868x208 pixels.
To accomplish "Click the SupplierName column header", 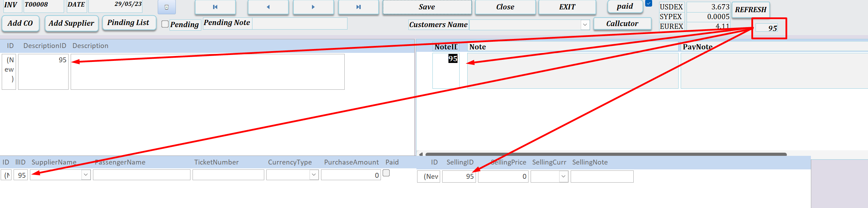I will pos(54,162).
